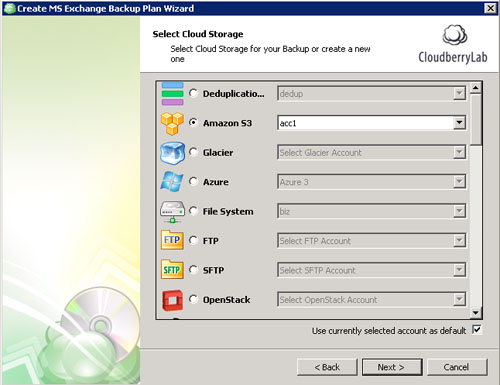Click the OpenStack red icon
The height and width of the screenshot is (385, 500).
point(172,300)
